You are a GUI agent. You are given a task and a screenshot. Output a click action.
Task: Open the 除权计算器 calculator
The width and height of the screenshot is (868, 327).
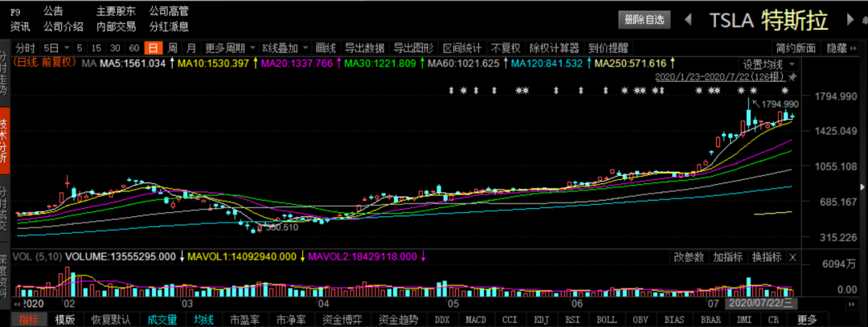coord(554,48)
